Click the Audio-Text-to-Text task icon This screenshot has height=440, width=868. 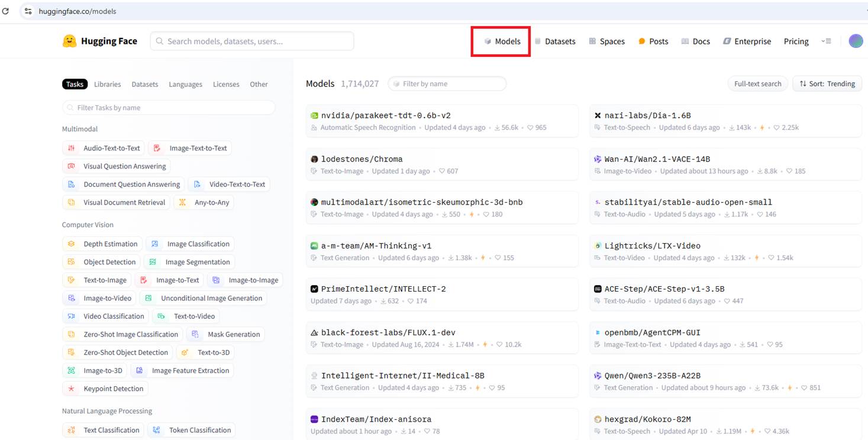click(x=72, y=148)
